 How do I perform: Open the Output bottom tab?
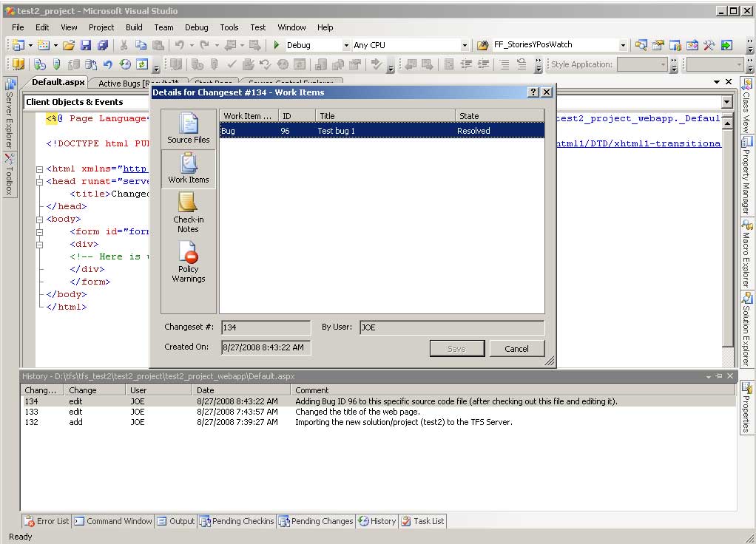pyautogui.click(x=176, y=521)
